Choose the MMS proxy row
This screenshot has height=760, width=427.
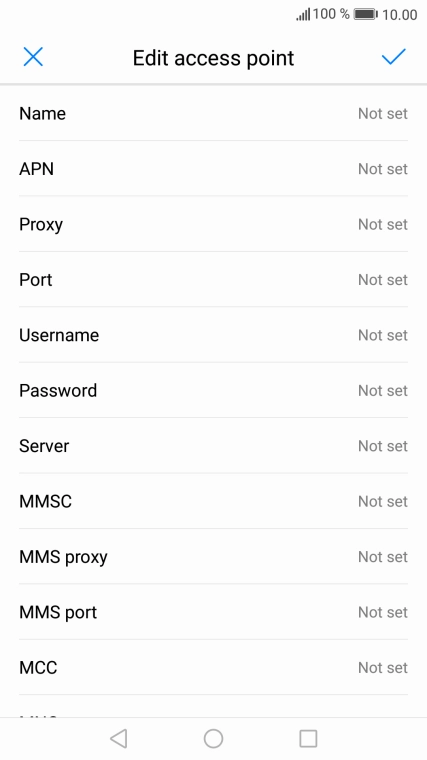point(213,556)
